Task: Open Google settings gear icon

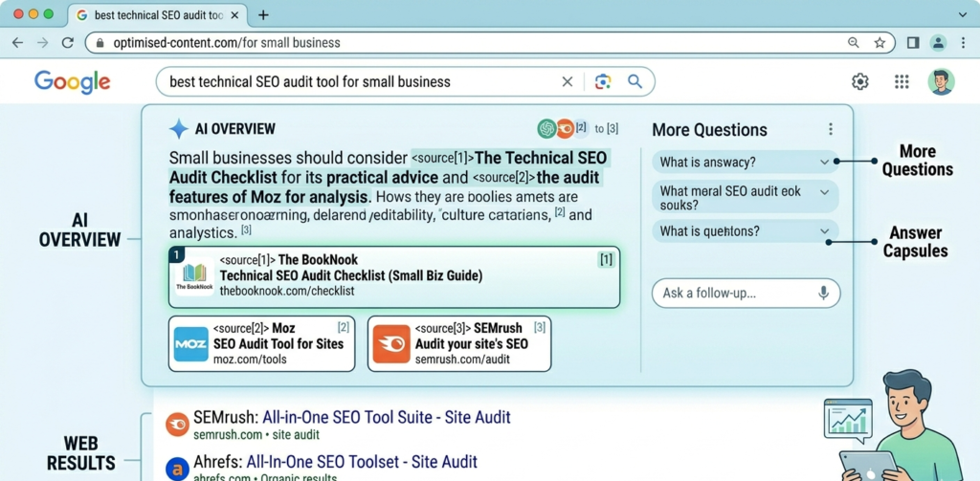Action: click(860, 82)
